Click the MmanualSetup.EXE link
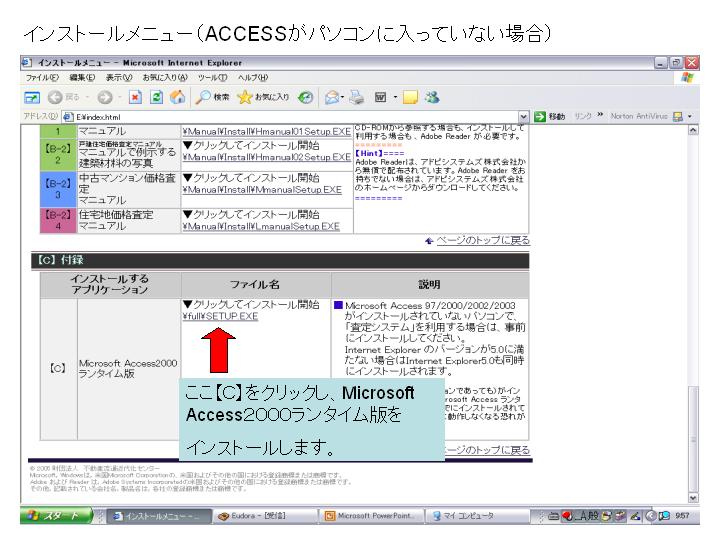The image size is (720, 540). pos(262,190)
